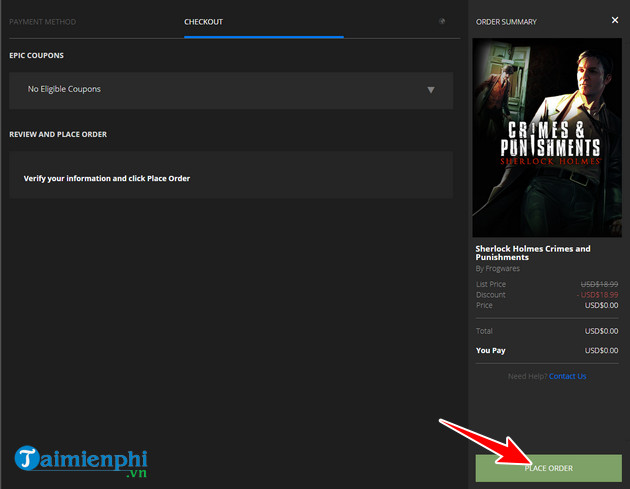Viewport: 630px width, 489px height.
Task: Expand the No Eligible Coupons dropdown
Action: click(x=231, y=90)
